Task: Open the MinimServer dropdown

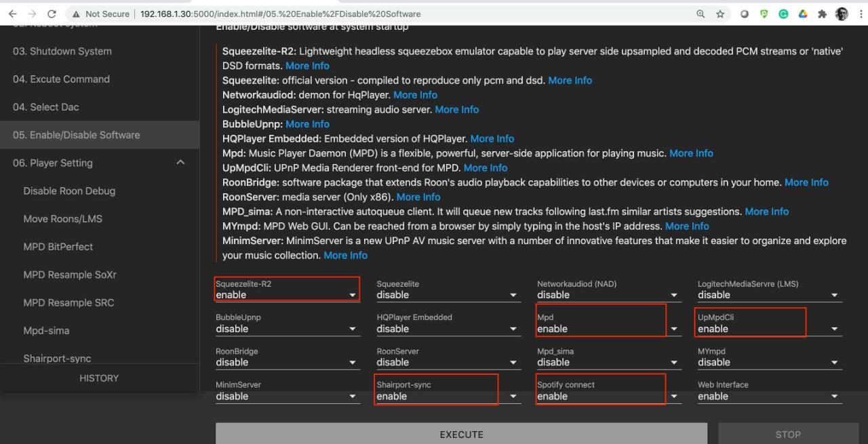Action: (287, 396)
